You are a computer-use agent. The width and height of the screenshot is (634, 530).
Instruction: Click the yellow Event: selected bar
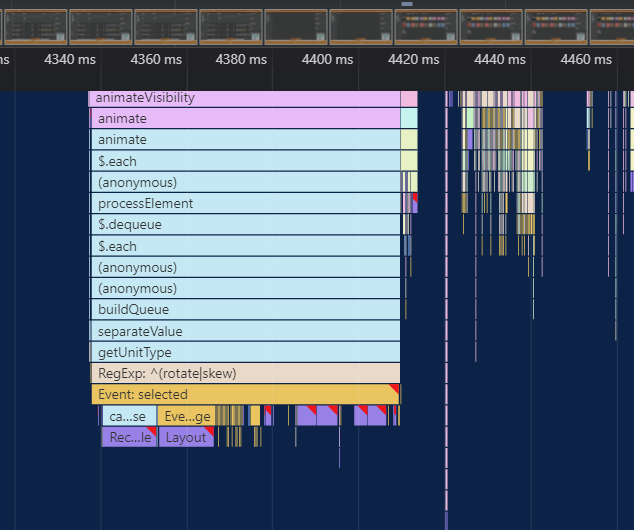tap(245, 395)
